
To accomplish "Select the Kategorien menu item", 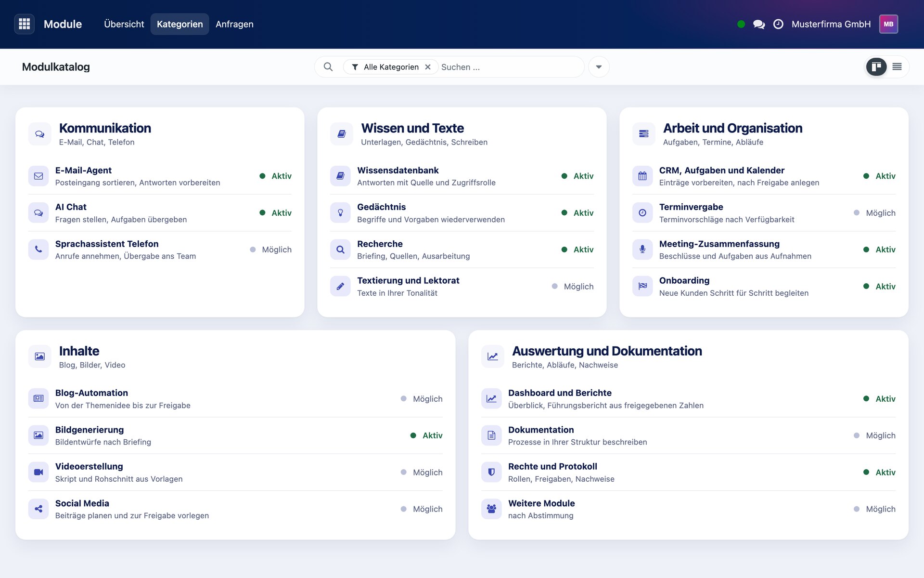I will (x=180, y=24).
